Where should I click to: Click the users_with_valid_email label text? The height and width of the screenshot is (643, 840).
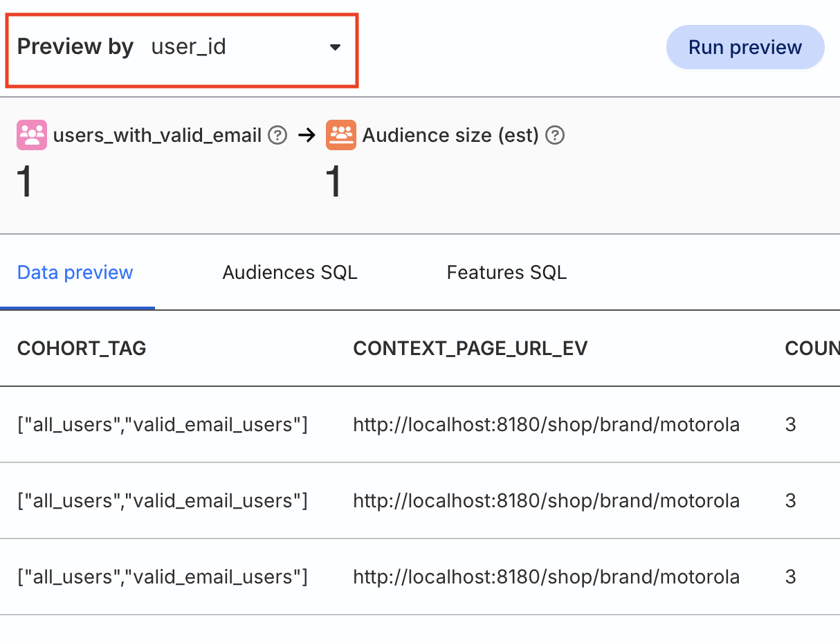pyautogui.click(x=157, y=136)
